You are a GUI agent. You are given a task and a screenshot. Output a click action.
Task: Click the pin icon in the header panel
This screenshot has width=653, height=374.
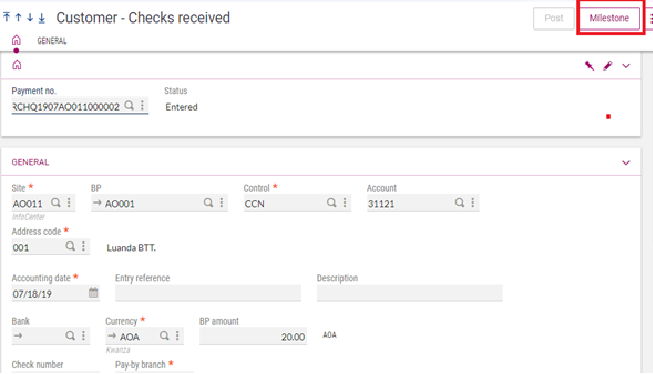(589, 66)
